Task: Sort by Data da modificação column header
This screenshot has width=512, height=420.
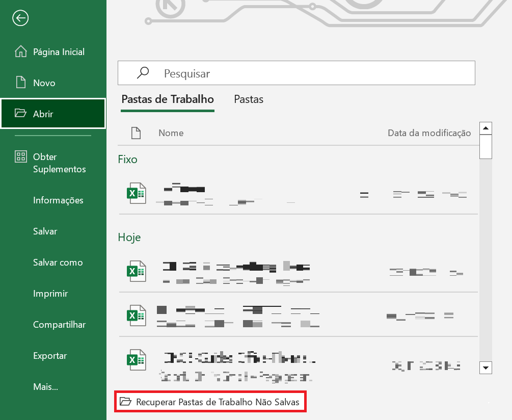Action: pyautogui.click(x=429, y=133)
